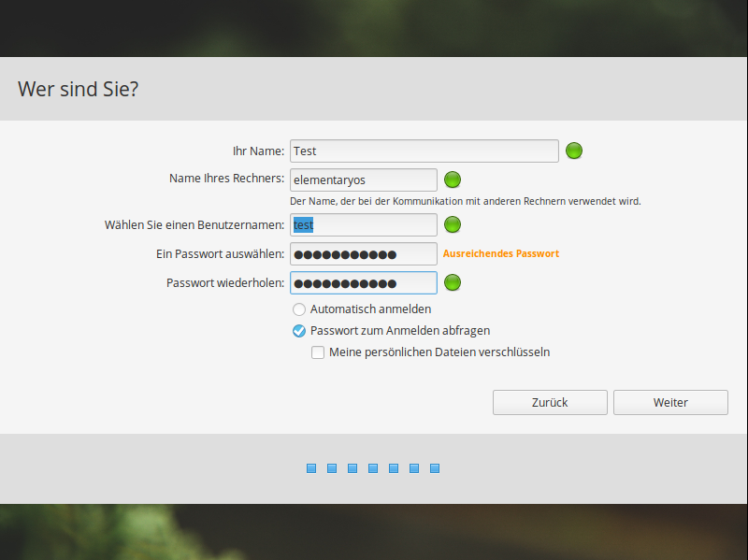The image size is (748, 560).
Task: Enable Meine persönlichen Dateien verschlüsseln checkbox
Action: click(318, 352)
